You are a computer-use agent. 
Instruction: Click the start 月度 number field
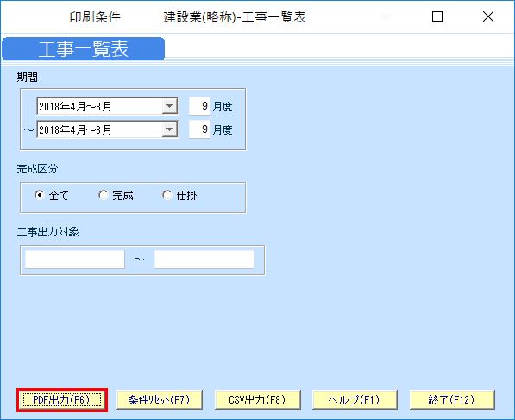coord(199,106)
